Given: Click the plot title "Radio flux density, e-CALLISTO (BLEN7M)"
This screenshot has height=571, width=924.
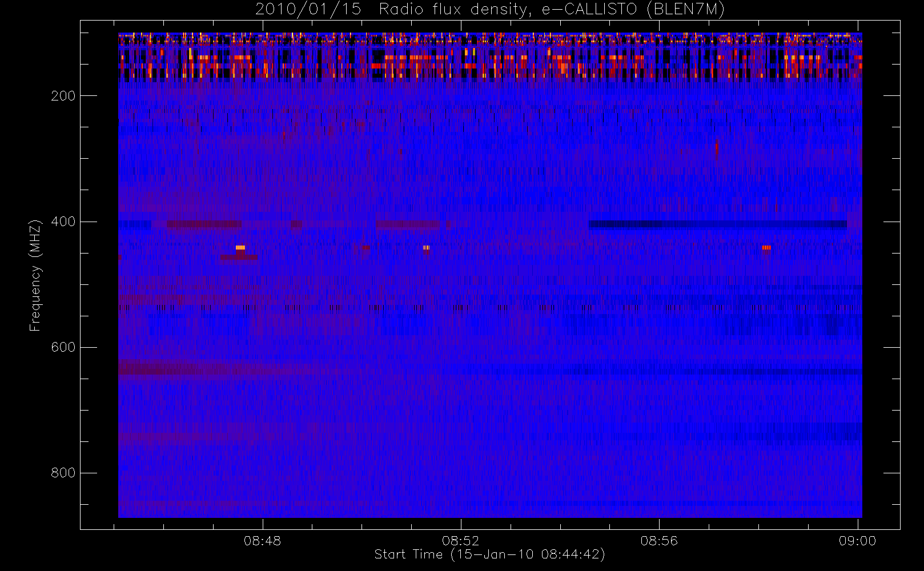Looking at the screenshot, I should click(x=552, y=10).
